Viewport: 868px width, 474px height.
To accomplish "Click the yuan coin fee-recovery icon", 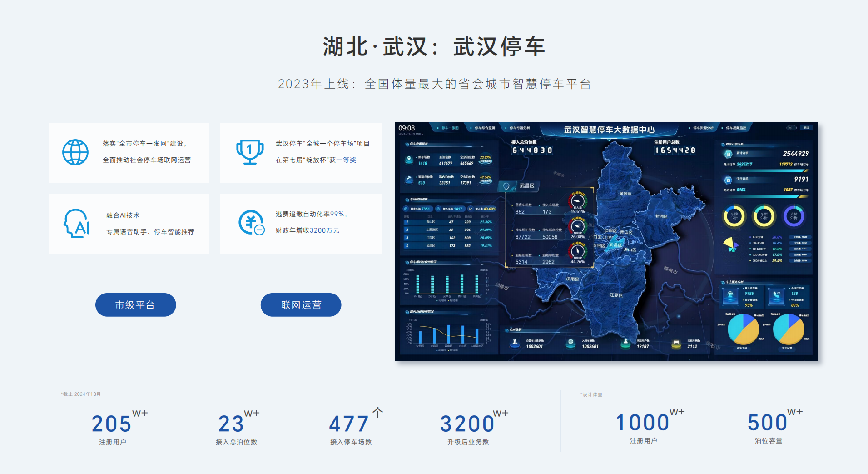I will pos(251,223).
